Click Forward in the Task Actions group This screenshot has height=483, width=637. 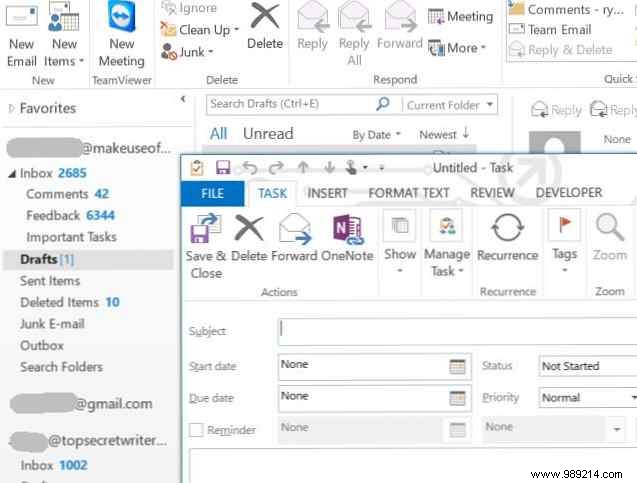[295, 238]
